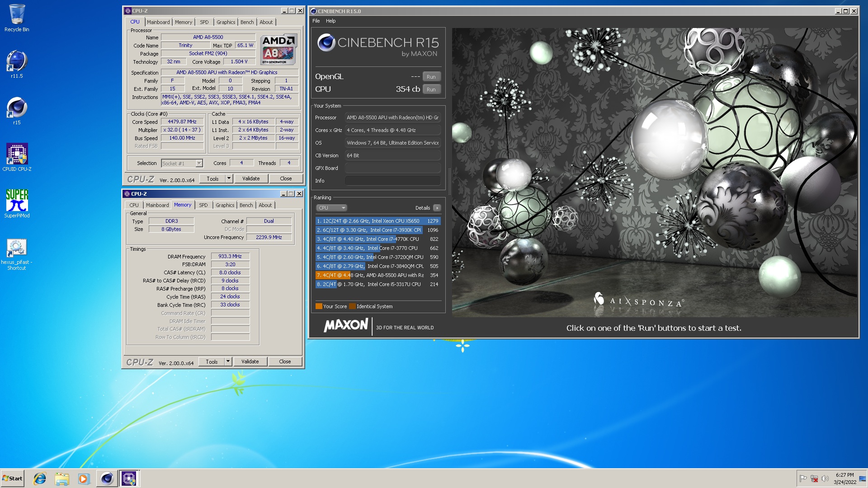Open the File menu in Cinebench
The height and width of the screenshot is (488, 868).
pos(316,21)
